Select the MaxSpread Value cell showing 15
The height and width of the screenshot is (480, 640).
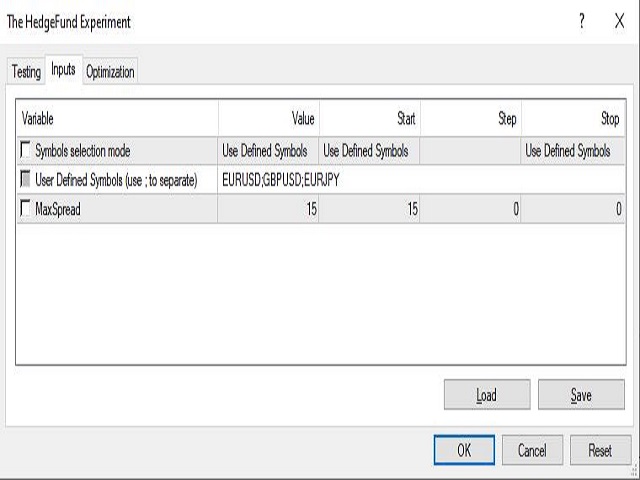(268, 209)
